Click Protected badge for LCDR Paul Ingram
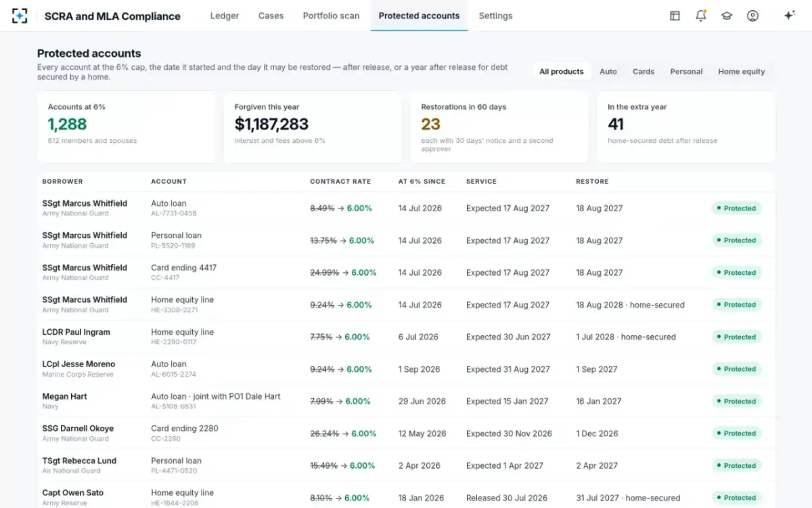Image resolution: width=812 pixels, height=508 pixels. [736, 337]
